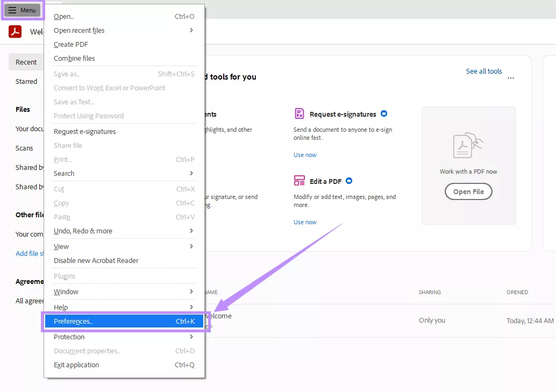
Task: Open the Protection submenu
Action: pos(69,337)
